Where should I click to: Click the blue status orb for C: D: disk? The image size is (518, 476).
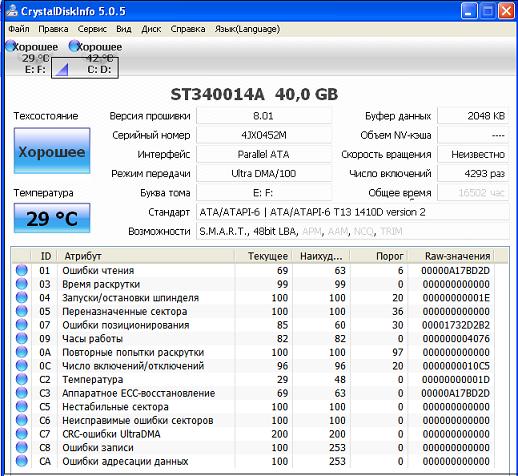tap(73, 46)
